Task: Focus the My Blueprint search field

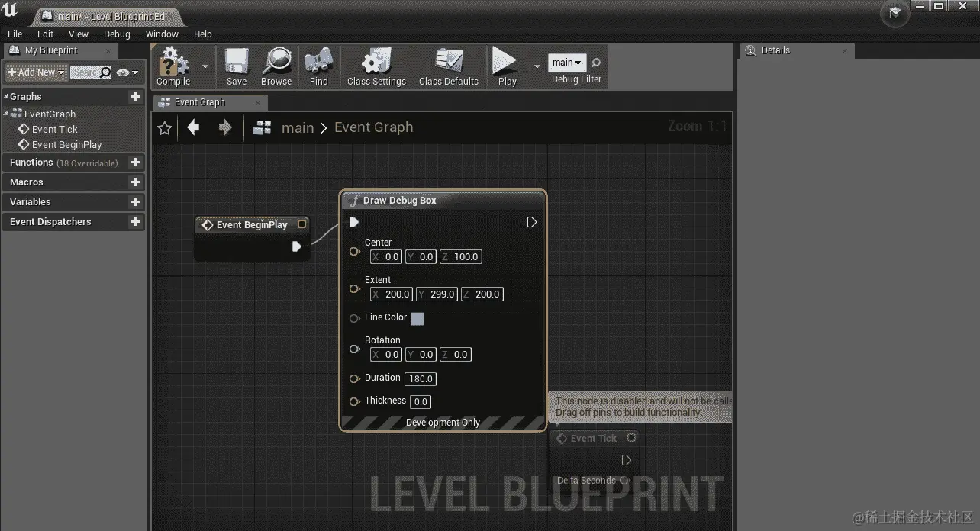Action: pos(91,72)
